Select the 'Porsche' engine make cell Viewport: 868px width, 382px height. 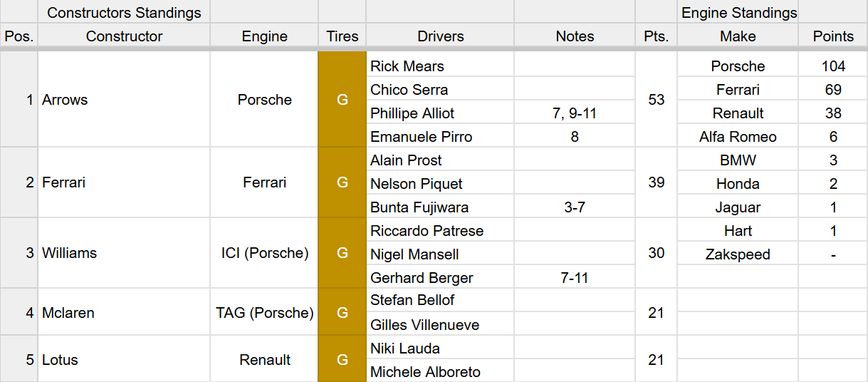coord(738,66)
